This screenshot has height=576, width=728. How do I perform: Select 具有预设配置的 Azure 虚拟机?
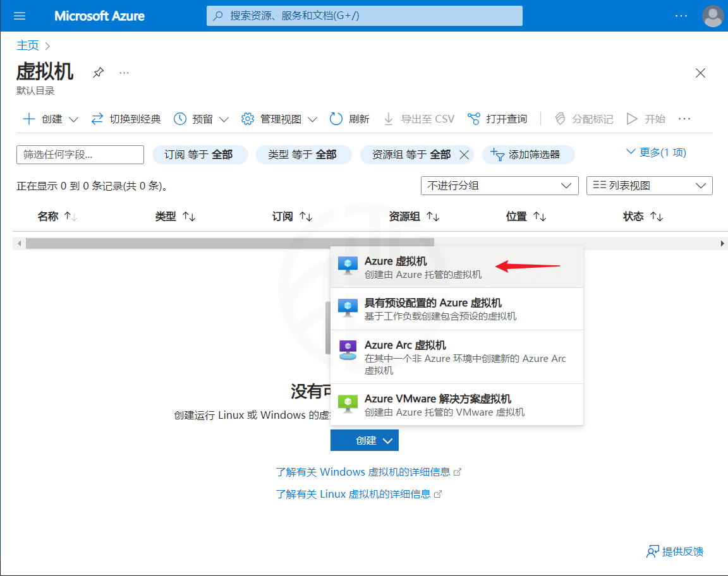(x=457, y=309)
